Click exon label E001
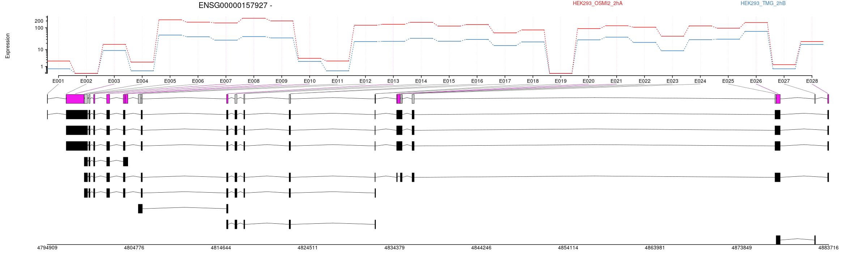Screen dimensions: 868x253 (58, 81)
